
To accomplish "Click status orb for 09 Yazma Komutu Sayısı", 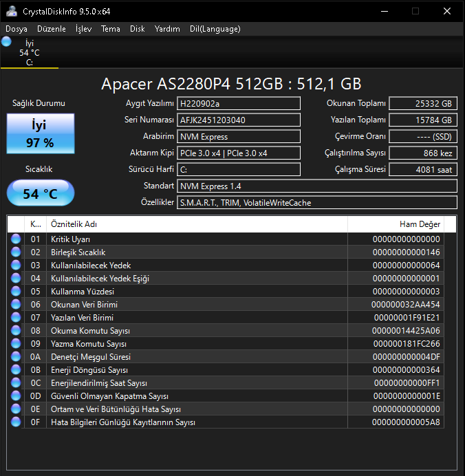I will coord(16,343).
